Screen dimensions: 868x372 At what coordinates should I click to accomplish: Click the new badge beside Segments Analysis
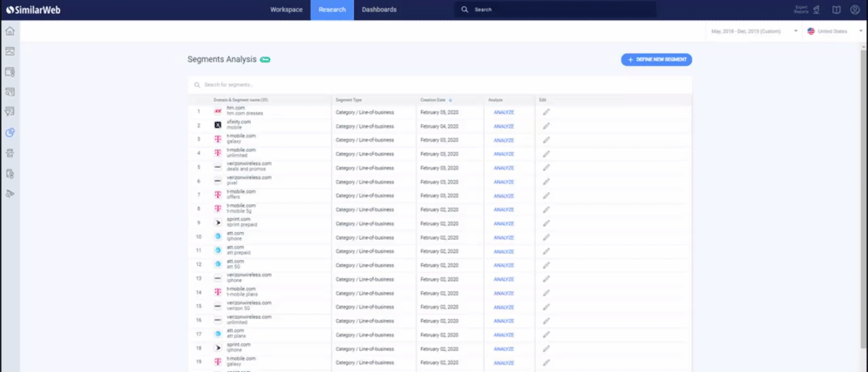(265, 59)
